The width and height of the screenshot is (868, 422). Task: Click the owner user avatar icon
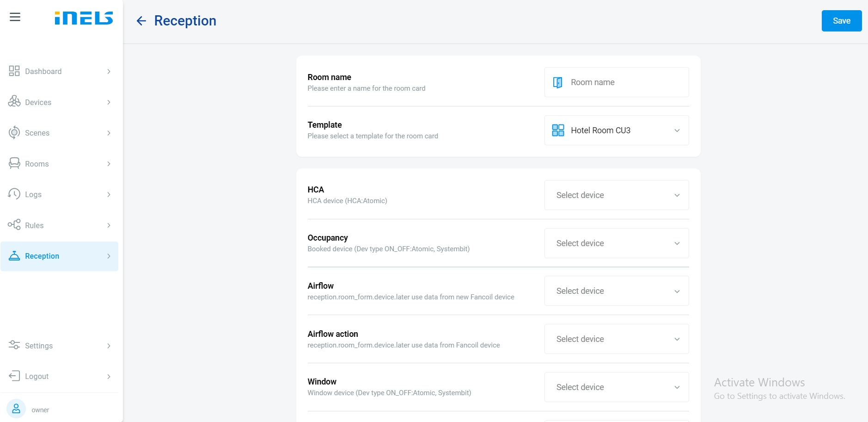click(x=16, y=409)
